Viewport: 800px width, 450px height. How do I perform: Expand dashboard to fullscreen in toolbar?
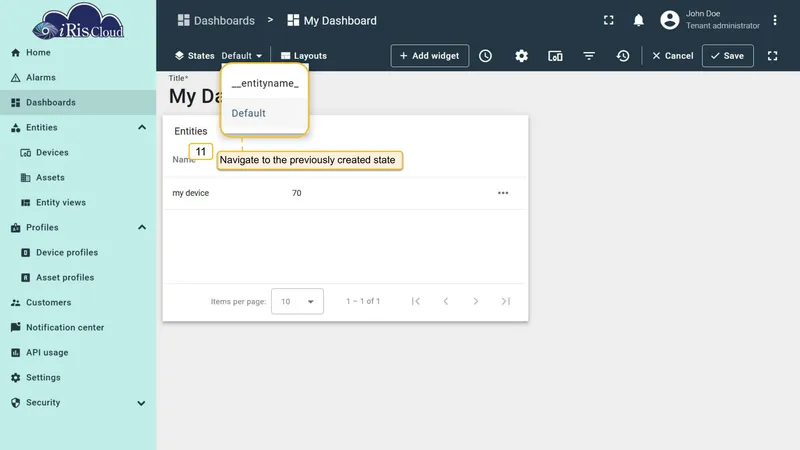(x=772, y=56)
